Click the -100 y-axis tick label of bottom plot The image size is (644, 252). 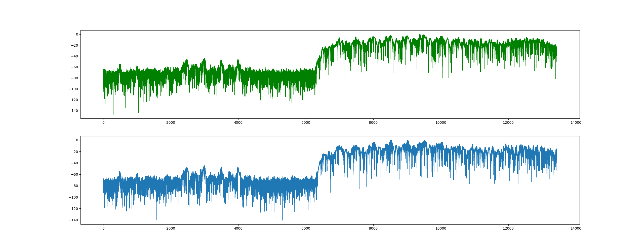[73, 197]
